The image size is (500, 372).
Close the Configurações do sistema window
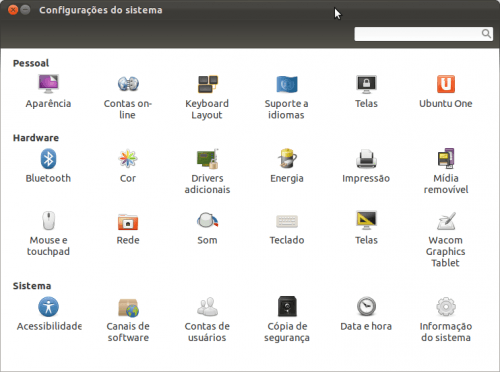tap(13, 10)
